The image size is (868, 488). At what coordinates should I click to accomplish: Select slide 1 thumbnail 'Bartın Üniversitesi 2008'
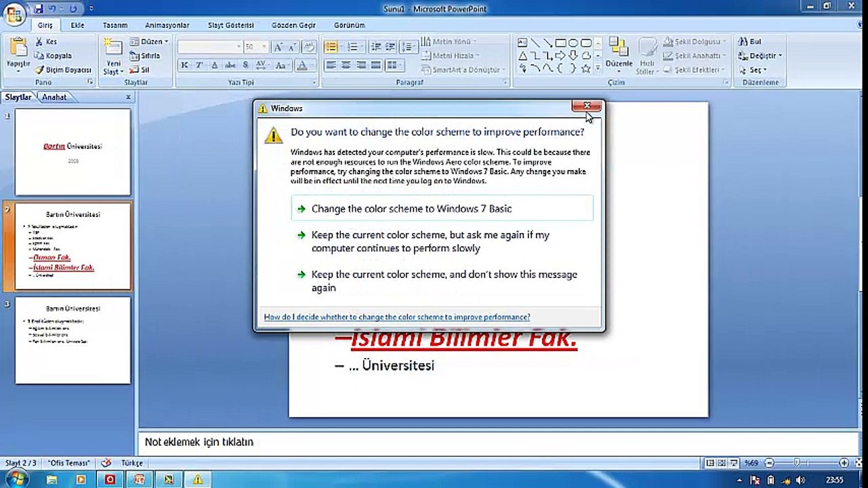73,152
